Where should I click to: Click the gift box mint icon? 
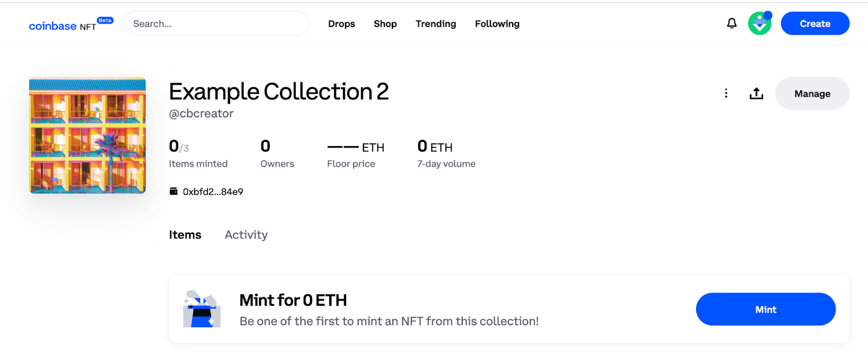[202, 309]
